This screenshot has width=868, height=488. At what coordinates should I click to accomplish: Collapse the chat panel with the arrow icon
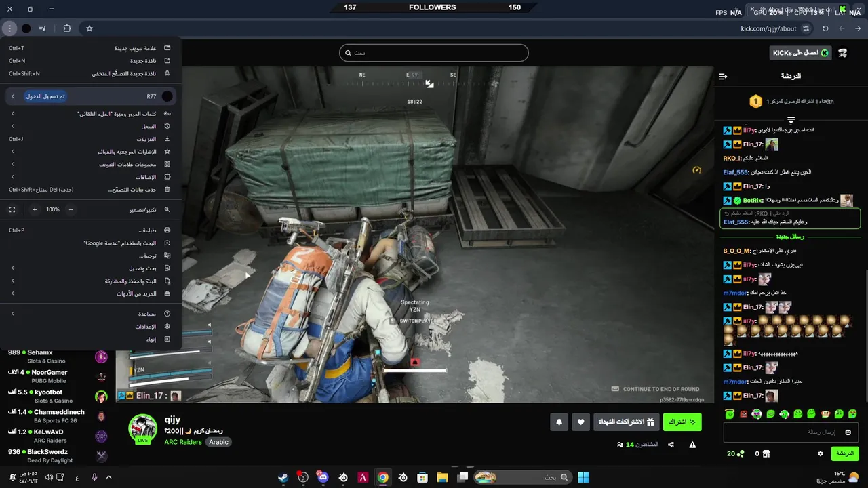tap(723, 77)
